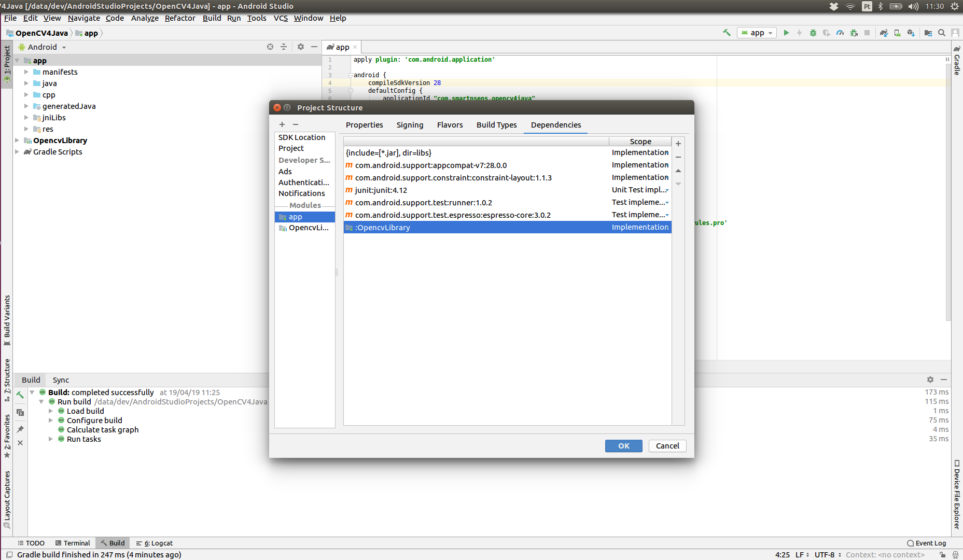Open the TODO tool window
The height and width of the screenshot is (560, 963).
31,543
